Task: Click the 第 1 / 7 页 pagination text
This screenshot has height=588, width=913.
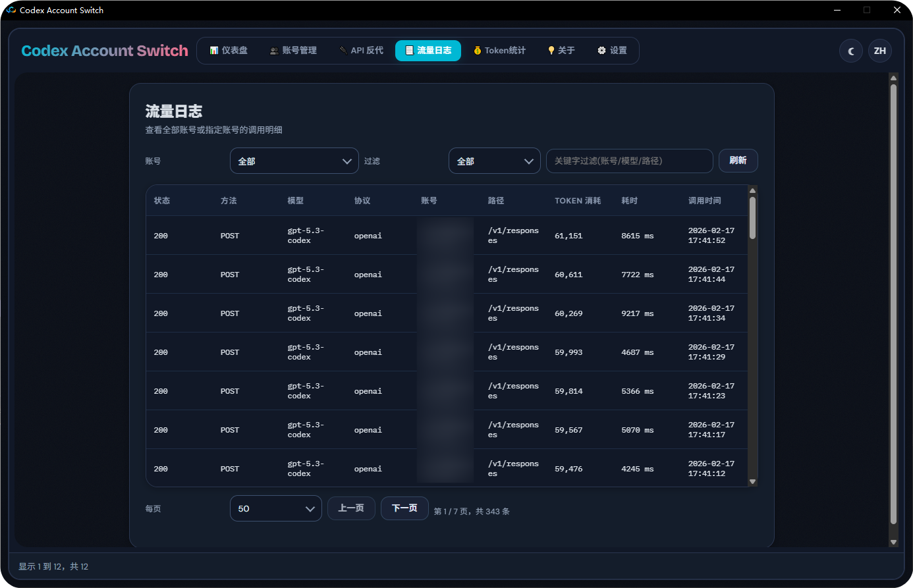Action: (x=451, y=512)
